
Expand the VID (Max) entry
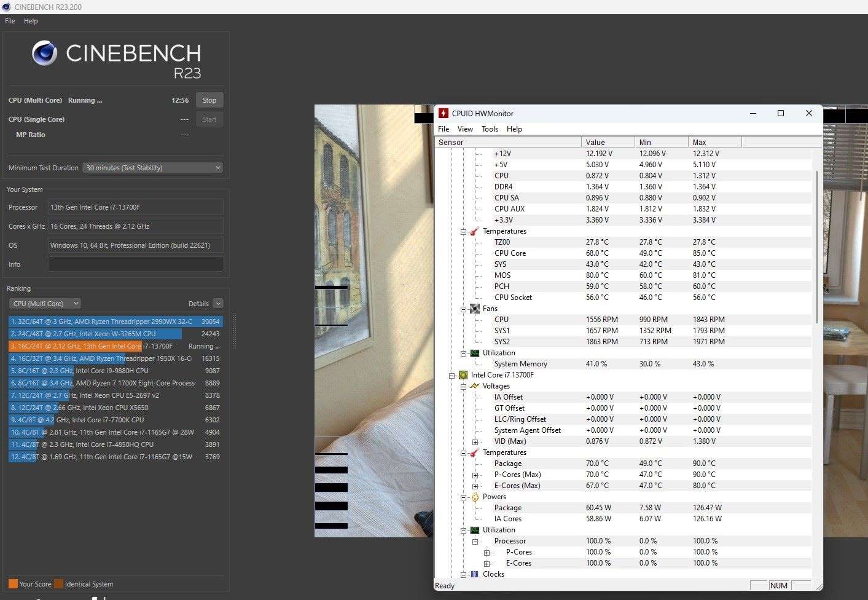tap(475, 442)
